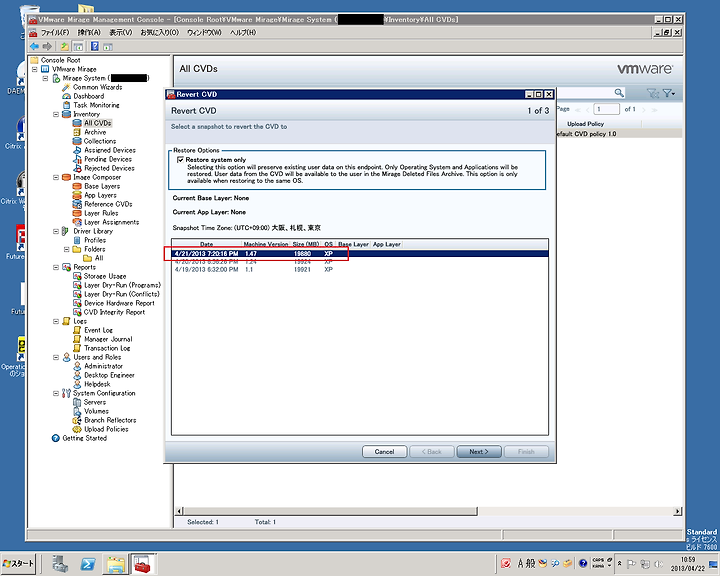The width and height of the screenshot is (720, 576).
Task: Click Cancel in Revert CVD dialog
Action: point(384,452)
